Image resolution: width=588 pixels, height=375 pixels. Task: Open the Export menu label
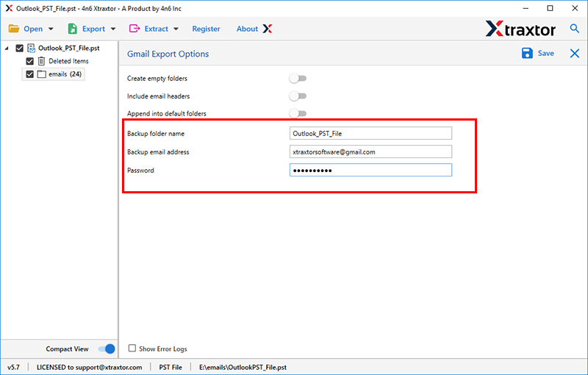tap(94, 29)
